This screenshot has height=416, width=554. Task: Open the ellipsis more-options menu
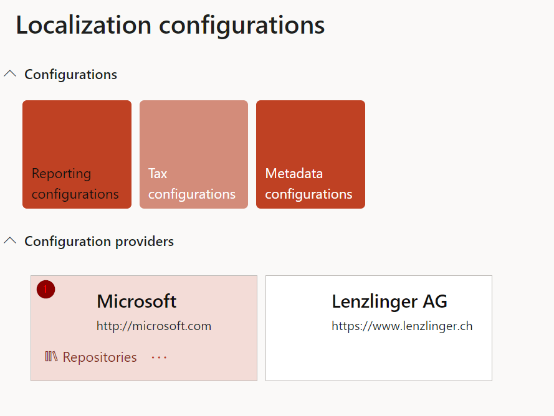[x=159, y=358]
